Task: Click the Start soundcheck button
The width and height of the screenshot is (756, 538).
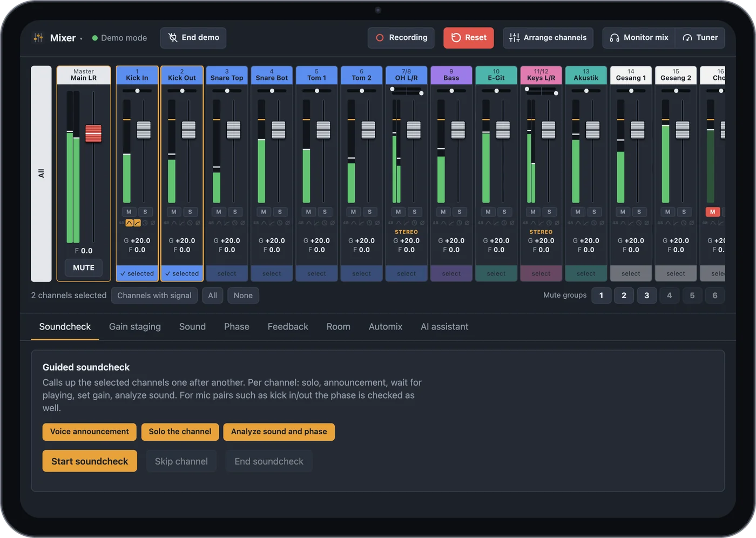Action: [x=90, y=461]
